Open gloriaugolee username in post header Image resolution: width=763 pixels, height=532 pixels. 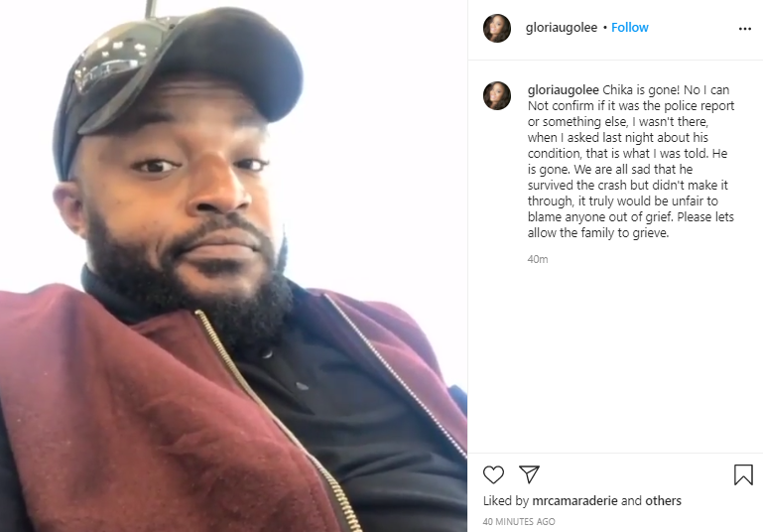point(561,28)
